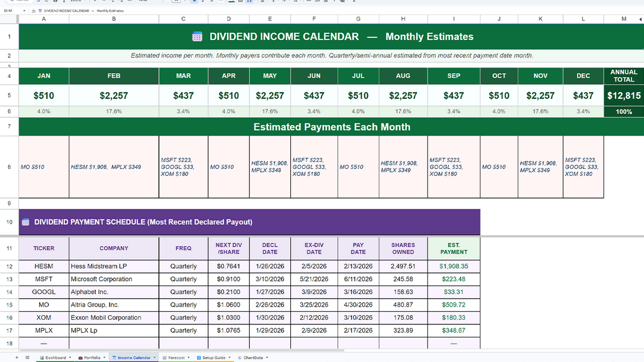Click the functions (sigma) icon

354,2
